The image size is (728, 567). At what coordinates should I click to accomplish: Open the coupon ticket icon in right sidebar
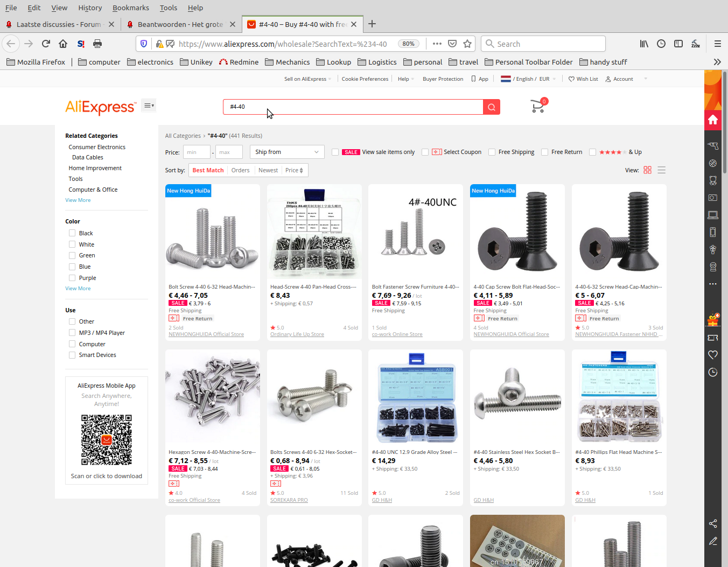(713, 338)
